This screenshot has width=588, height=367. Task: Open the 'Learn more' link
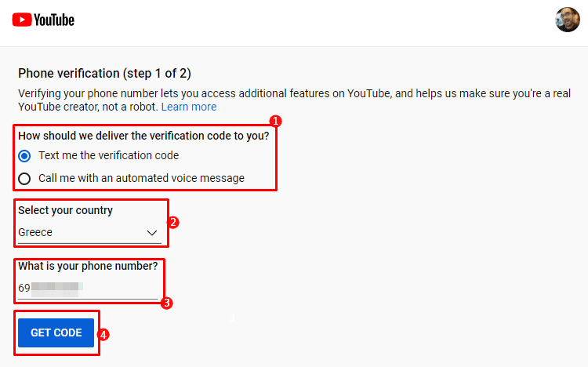189,107
